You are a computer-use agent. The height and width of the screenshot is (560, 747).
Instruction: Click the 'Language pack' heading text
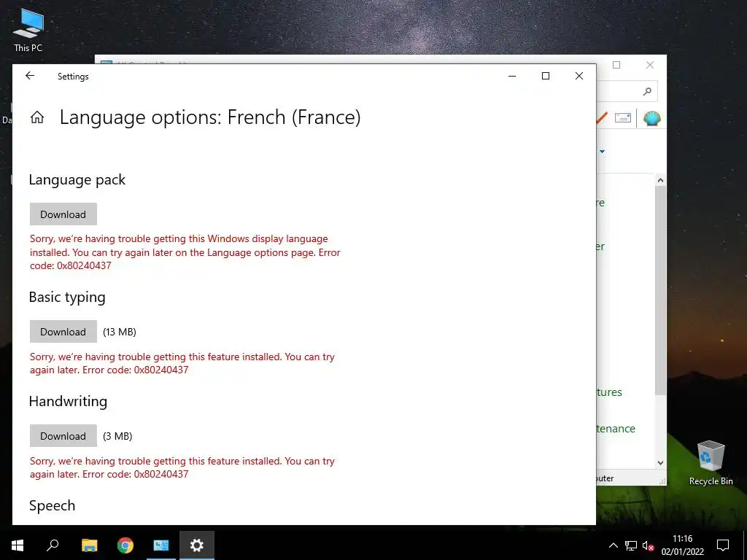pyautogui.click(x=77, y=179)
